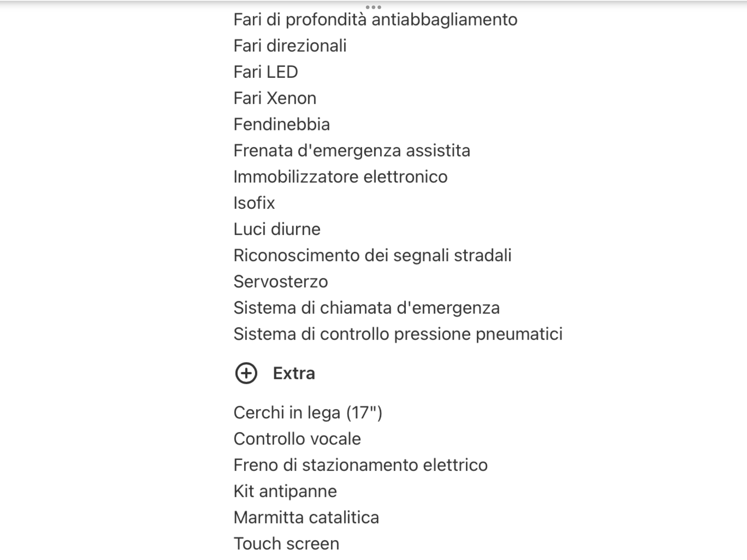
Task: Click the Controllo vocale entry
Action: tap(297, 439)
